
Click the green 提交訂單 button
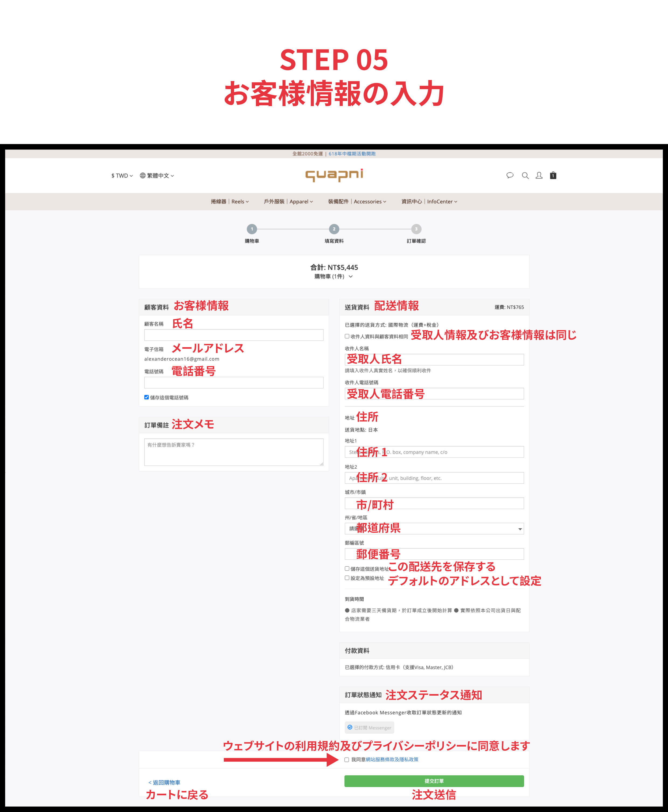pyautogui.click(x=434, y=781)
